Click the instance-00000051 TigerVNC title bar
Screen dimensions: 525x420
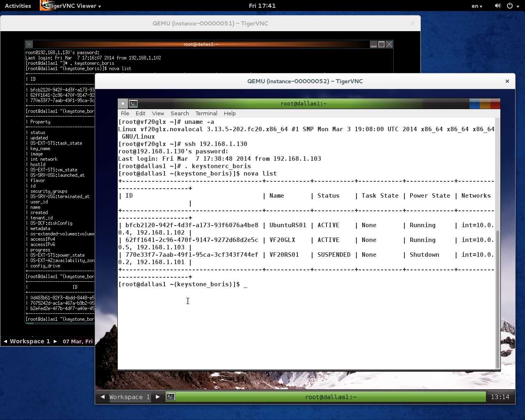(210, 23)
